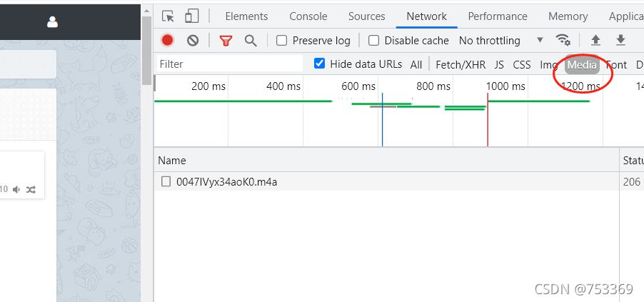This screenshot has width=644, height=302.
Task: Filter by Media requests
Action: pos(582,64)
